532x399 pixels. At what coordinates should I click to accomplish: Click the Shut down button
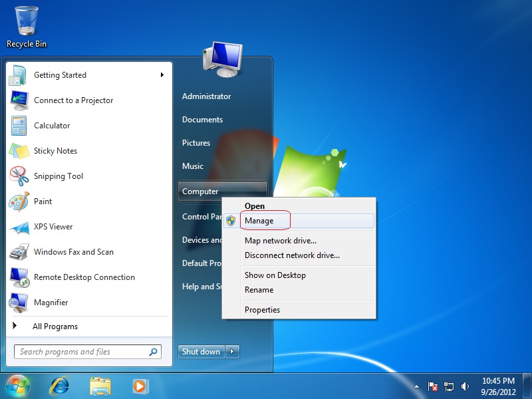(x=201, y=352)
